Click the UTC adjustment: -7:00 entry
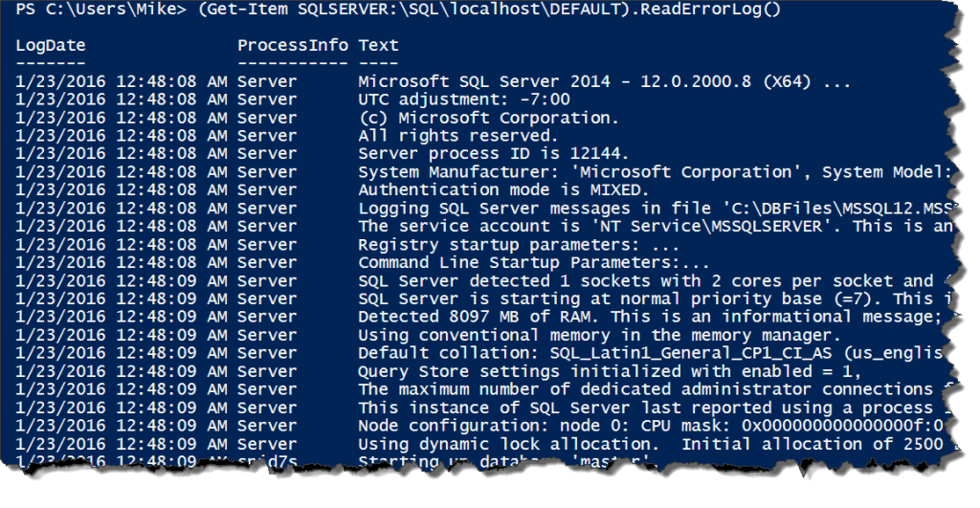Screen dimensions: 980x508 tap(464, 100)
